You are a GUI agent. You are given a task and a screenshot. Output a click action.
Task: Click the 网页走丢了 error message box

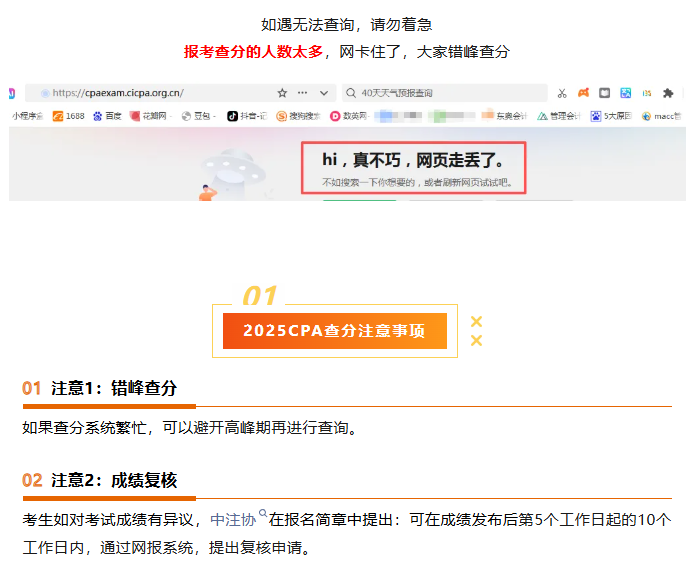click(x=413, y=167)
